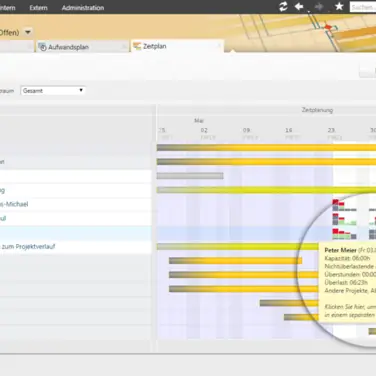Click the grey bar in the Gantt chart

click(190, 176)
